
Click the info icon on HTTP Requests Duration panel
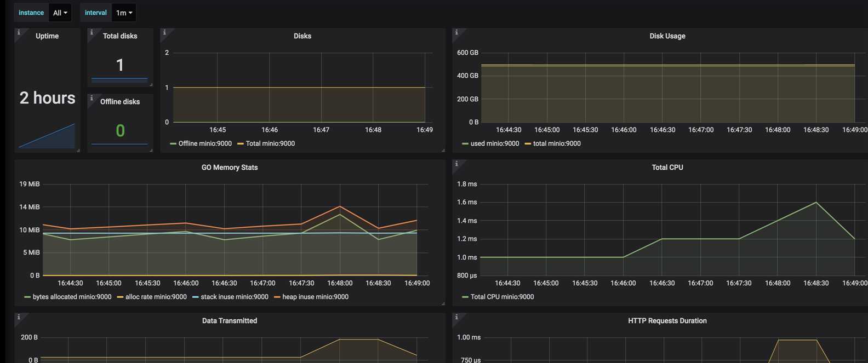pos(456,317)
